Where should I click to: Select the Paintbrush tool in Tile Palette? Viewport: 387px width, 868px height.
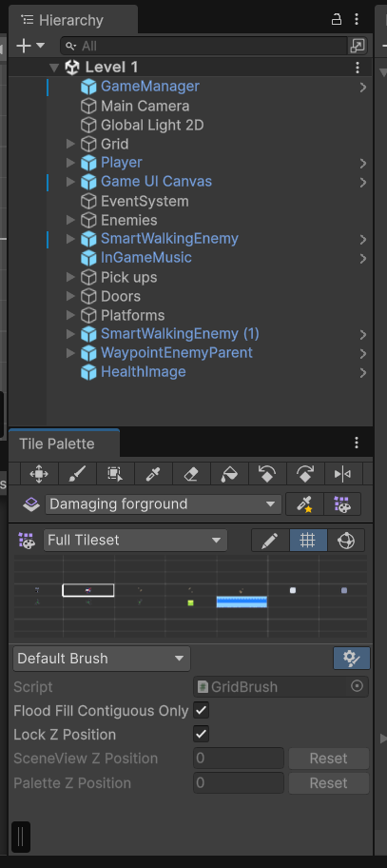point(77,474)
